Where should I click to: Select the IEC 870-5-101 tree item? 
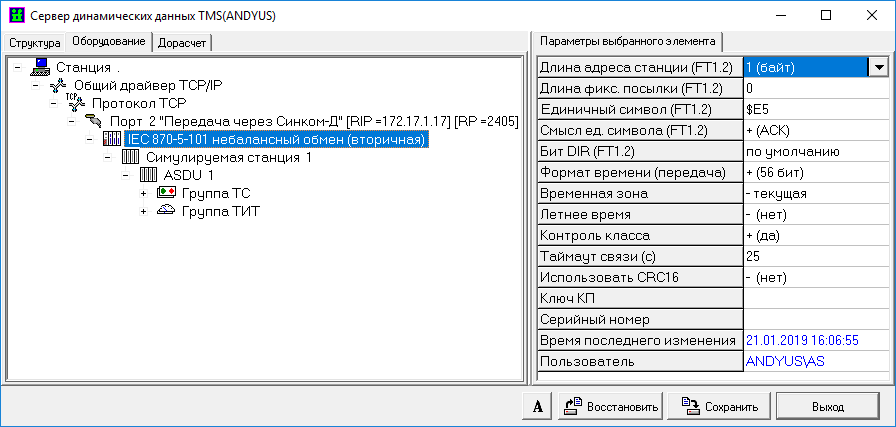pyautogui.click(x=277, y=140)
